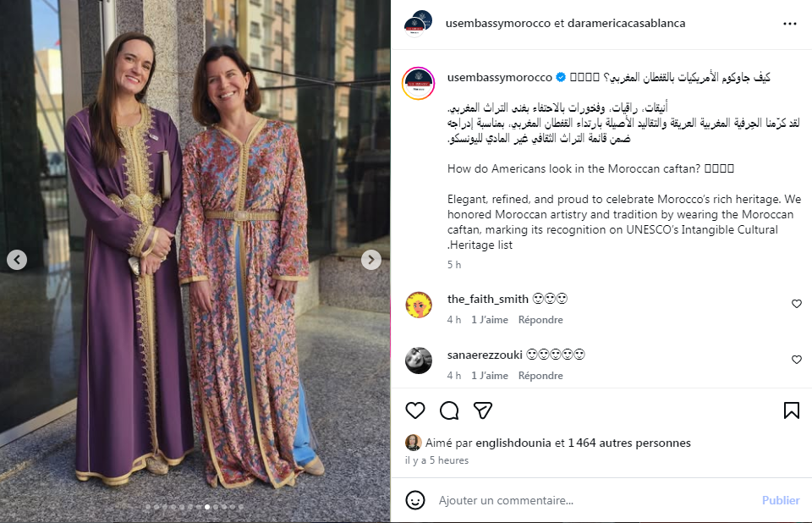Open the emoji picker in the comment box
812x523 pixels.
pos(415,500)
